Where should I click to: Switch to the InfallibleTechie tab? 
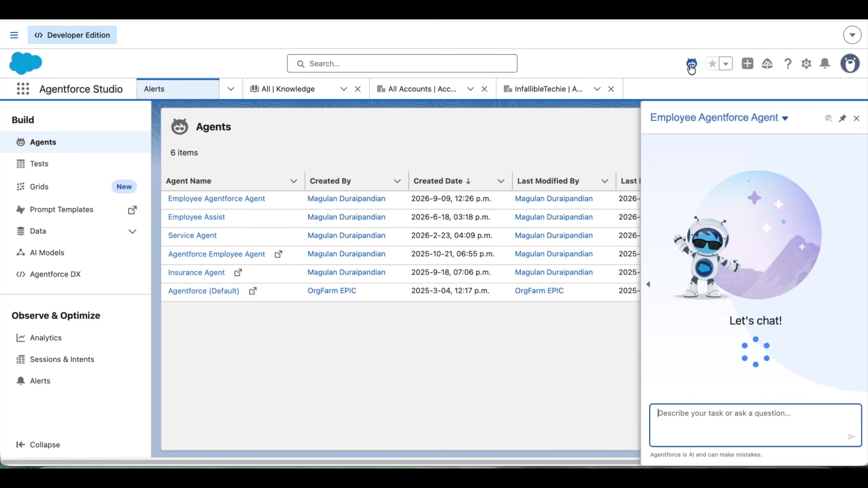coord(543,89)
